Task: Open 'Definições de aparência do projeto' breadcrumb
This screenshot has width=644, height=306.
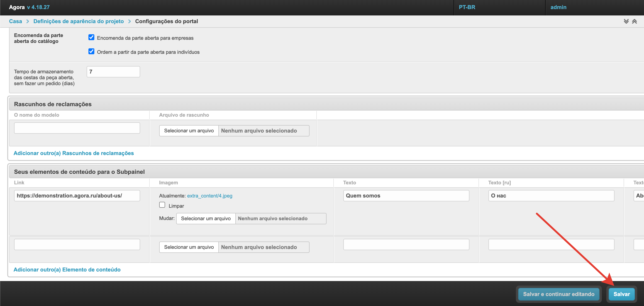Action: [78, 21]
